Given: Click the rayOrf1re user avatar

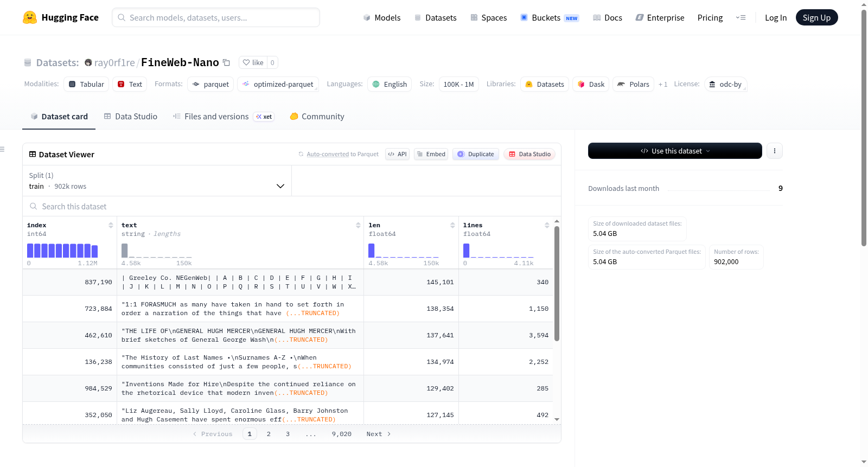Looking at the screenshot, I should pyautogui.click(x=88, y=63).
